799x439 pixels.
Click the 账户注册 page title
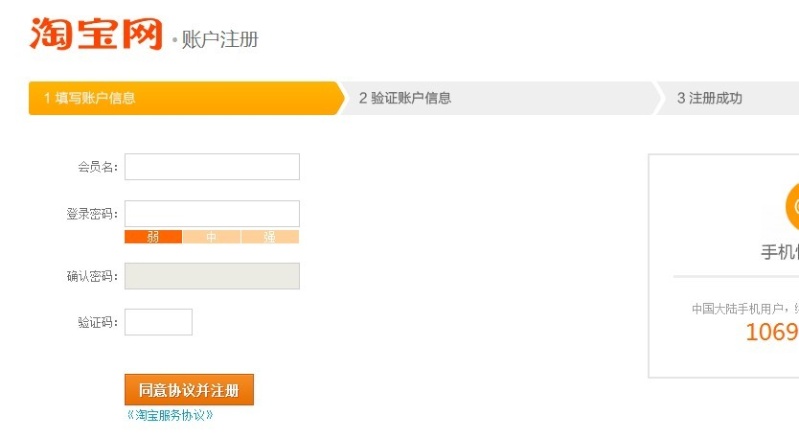pos(220,39)
